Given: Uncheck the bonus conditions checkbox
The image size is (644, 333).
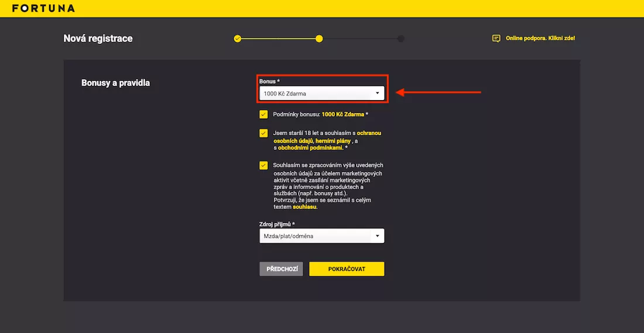Looking at the screenshot, I should pyautogui.click(x=263, y=114).
